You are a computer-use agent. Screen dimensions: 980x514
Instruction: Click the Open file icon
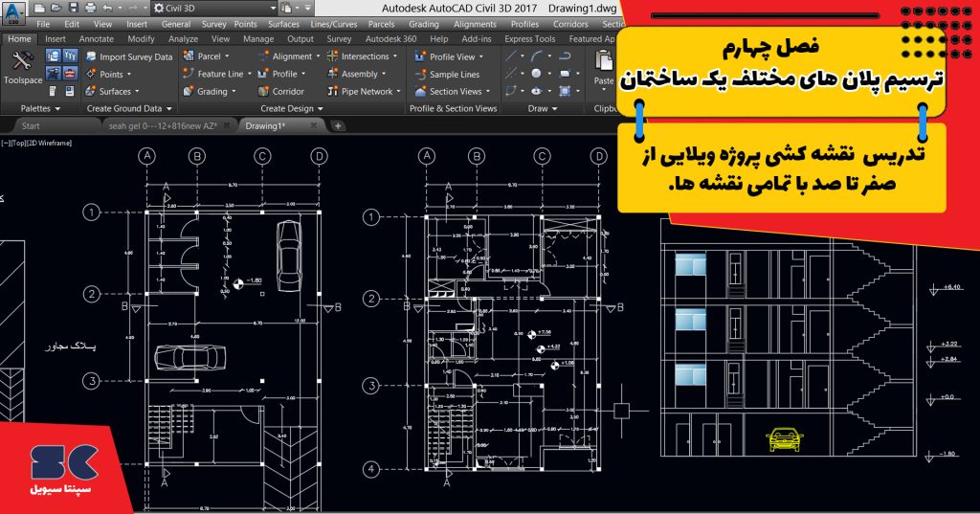(56, 8)
